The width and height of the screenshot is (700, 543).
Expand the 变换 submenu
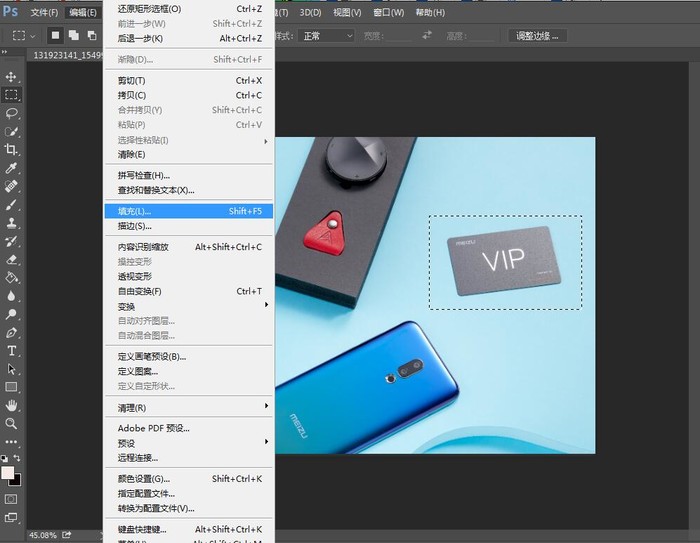189,306
